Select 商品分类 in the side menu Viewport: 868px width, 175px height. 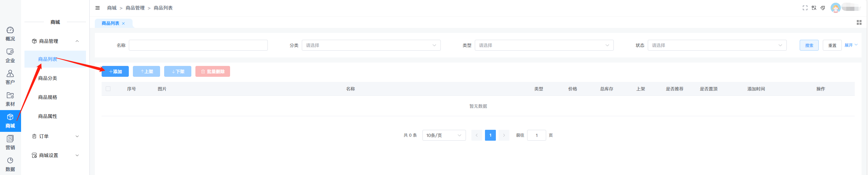point(48,78)
